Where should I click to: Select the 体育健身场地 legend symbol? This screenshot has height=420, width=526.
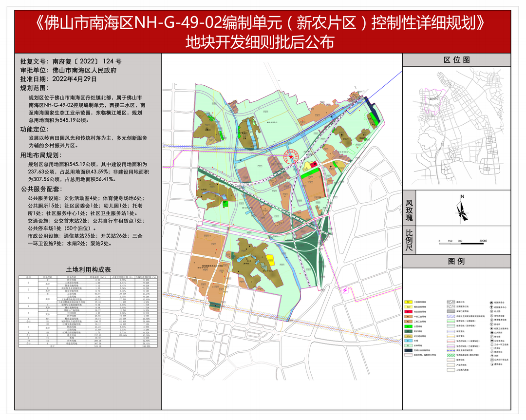pos(491,320)
